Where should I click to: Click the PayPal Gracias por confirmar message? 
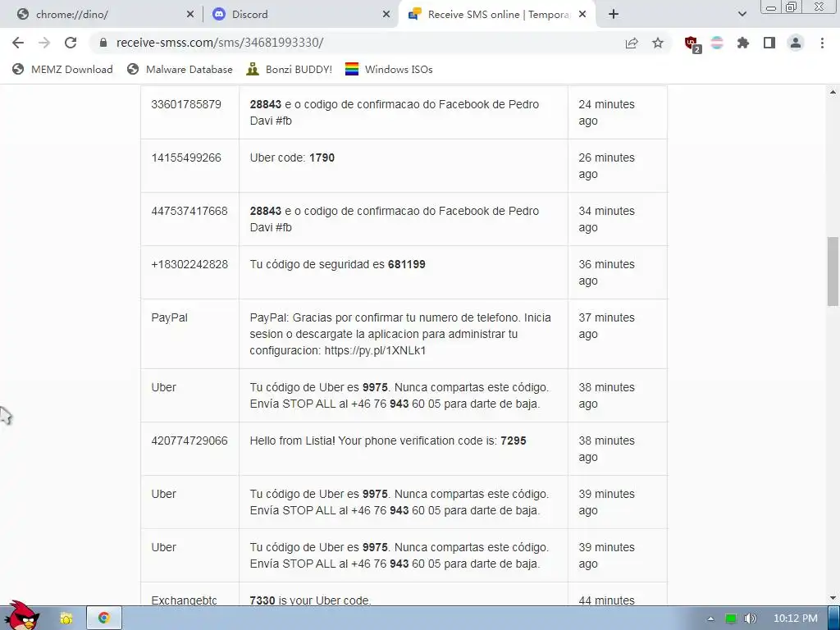click(400, 334)
